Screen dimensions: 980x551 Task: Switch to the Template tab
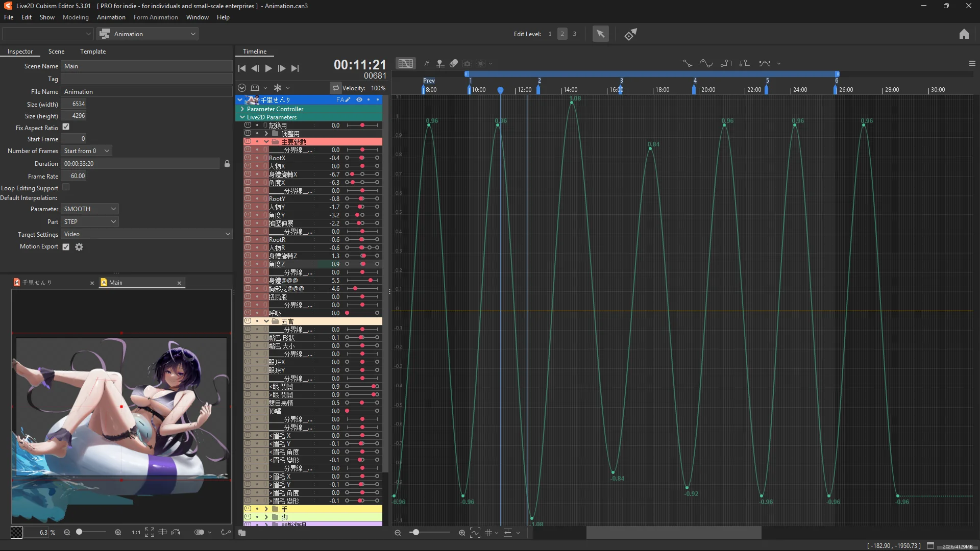pos(93,52)
